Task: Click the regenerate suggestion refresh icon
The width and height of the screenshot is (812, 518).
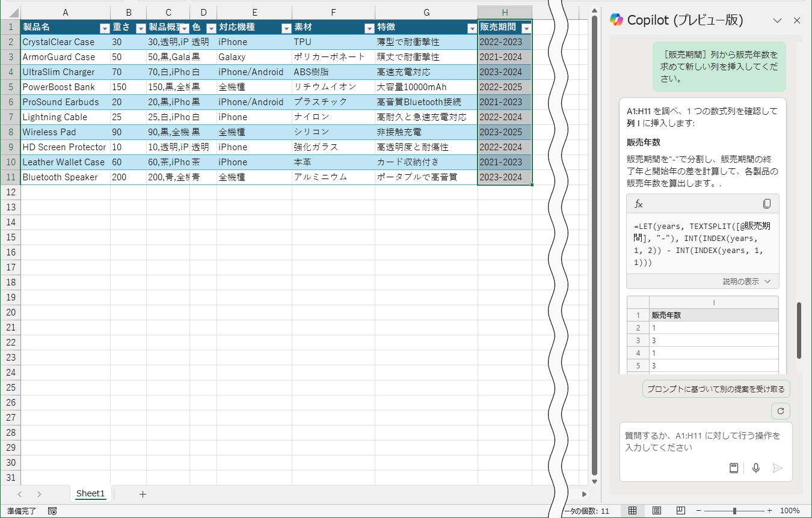Action: [x=780, y=411]
